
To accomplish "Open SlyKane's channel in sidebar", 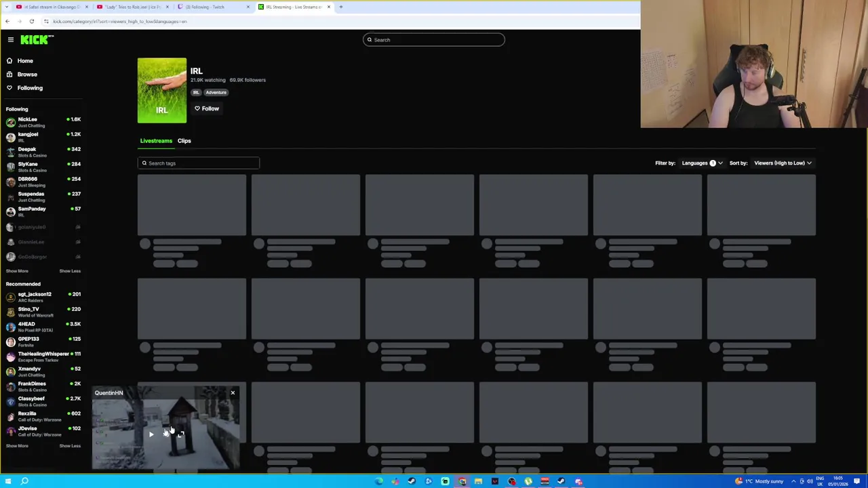I will 43,167.
